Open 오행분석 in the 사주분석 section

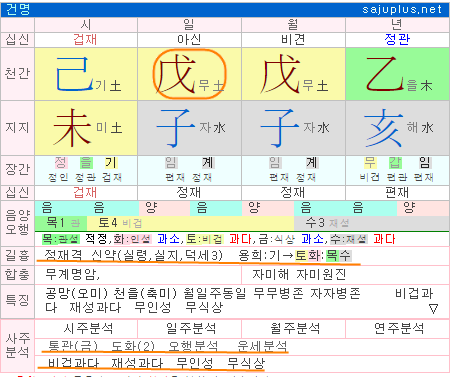pyautogui.click(x=193, y=346)
